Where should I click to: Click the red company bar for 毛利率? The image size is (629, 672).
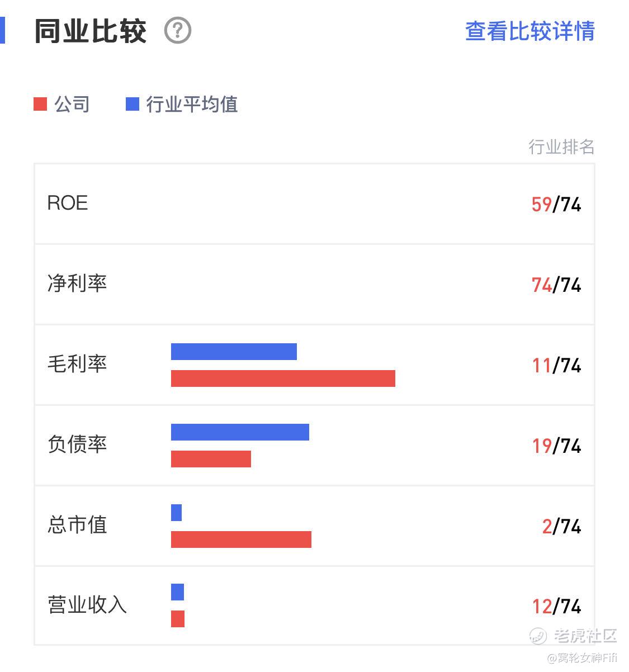(x=283, y=378)
